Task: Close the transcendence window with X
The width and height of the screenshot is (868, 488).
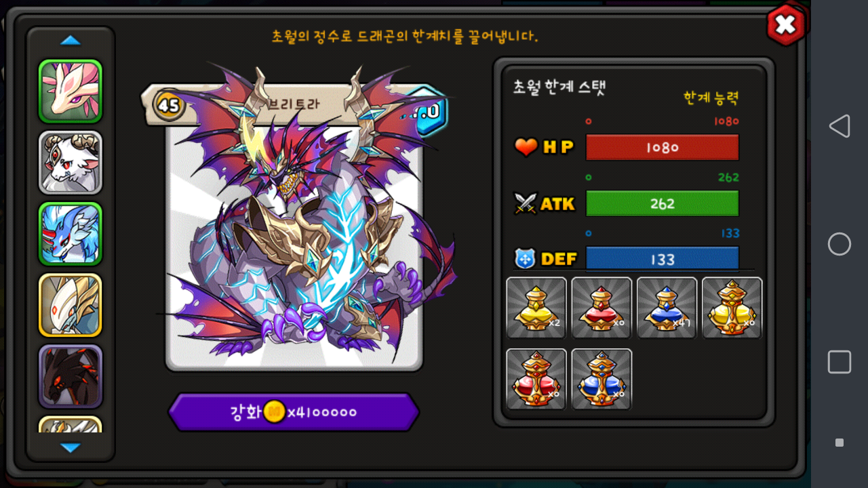Action: pos(786,25)
